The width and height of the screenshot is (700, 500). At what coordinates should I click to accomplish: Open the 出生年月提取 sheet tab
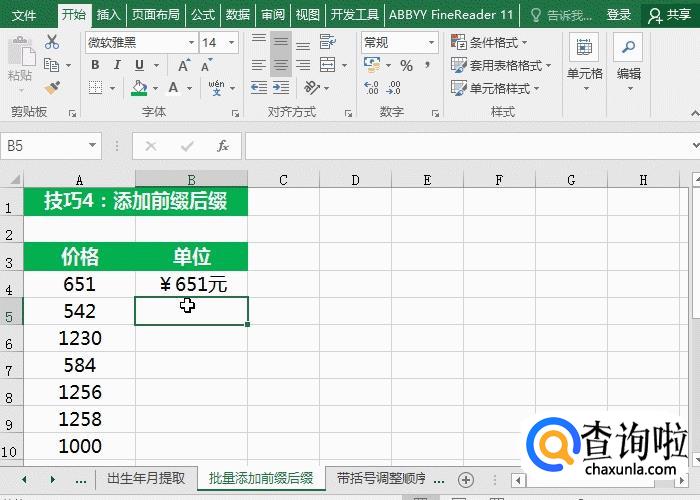(x=146, y=479)
